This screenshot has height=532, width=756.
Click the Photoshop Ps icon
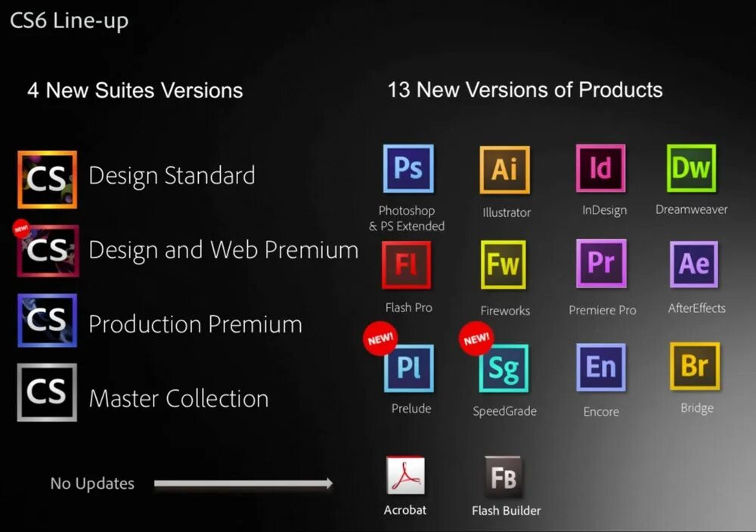(x=408, y=169)
